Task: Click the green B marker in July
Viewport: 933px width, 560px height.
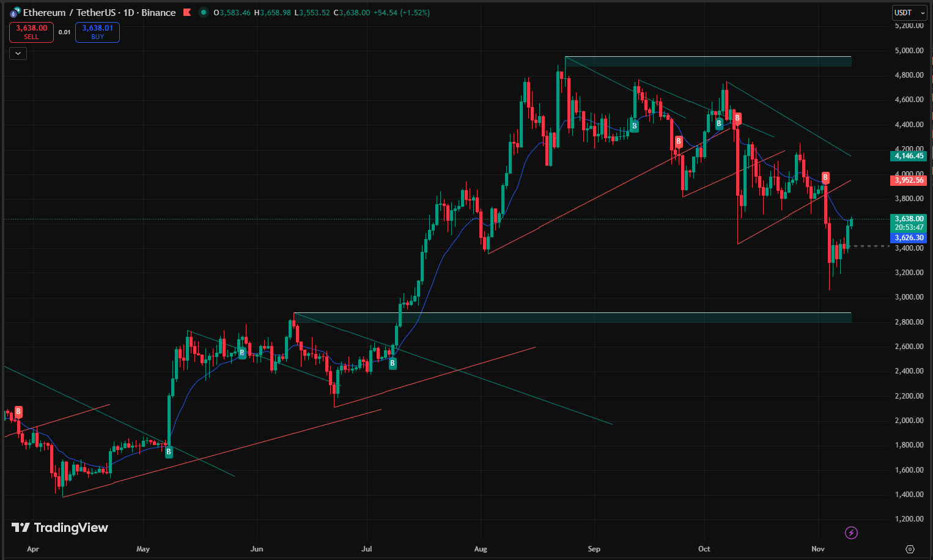Action: click(x=393, y=363)
